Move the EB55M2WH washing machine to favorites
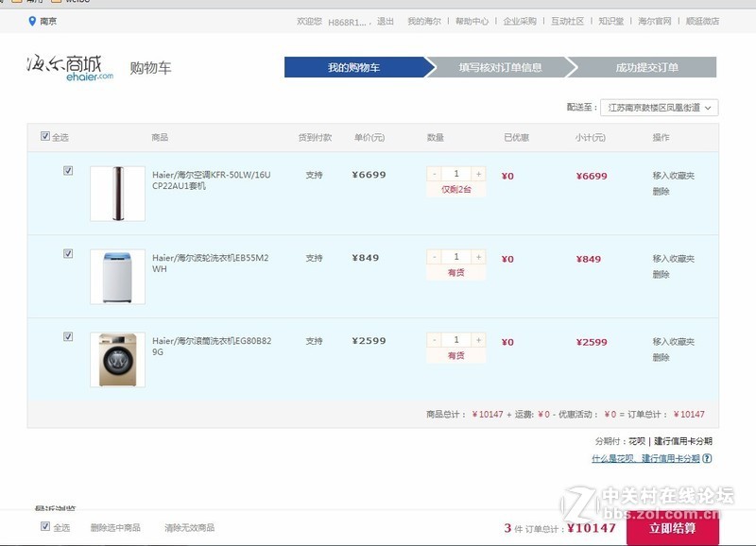 (x=674, y=259)
